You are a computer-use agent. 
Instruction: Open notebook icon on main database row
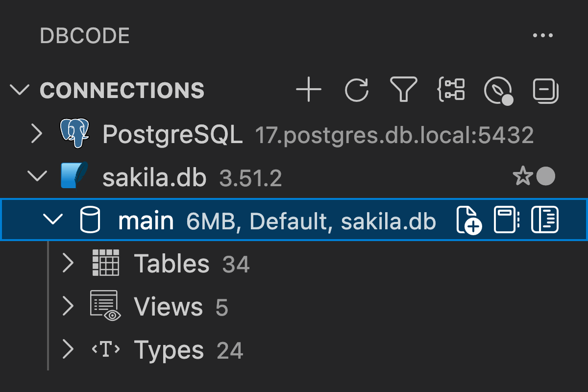coord(506,220)
